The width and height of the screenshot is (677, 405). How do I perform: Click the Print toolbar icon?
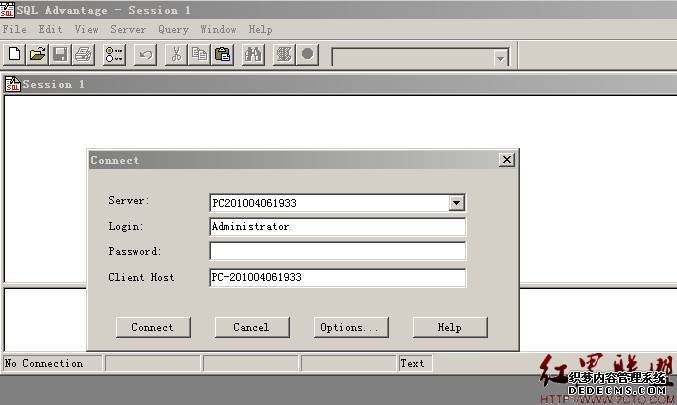[x=83, y=55]
